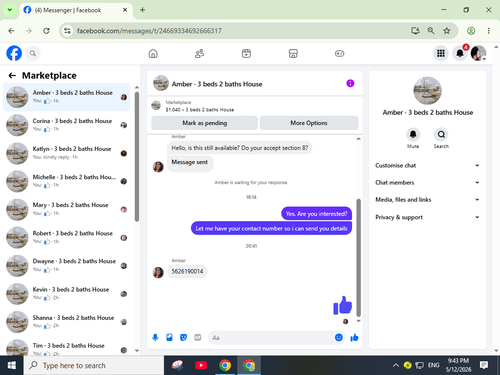Click the Facebook search magnifier icon
Screen dimensions: 500x375
pyautogui.click(x=33, y=53)
